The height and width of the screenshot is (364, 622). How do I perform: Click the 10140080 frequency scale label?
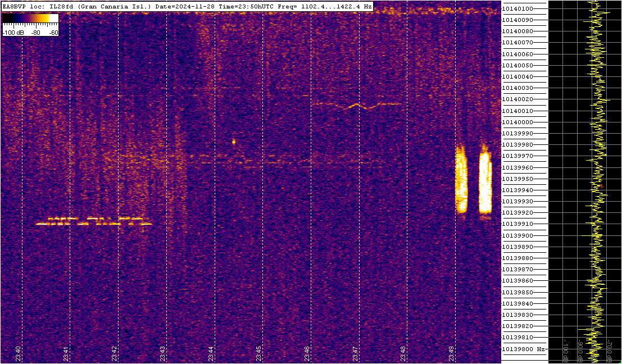coord(517,31)
